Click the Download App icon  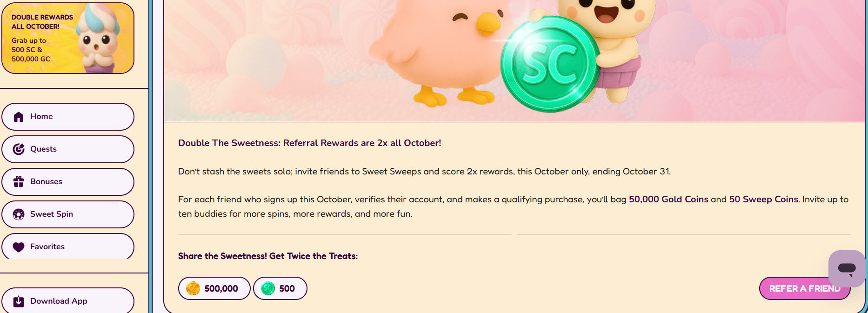(18, 301)
